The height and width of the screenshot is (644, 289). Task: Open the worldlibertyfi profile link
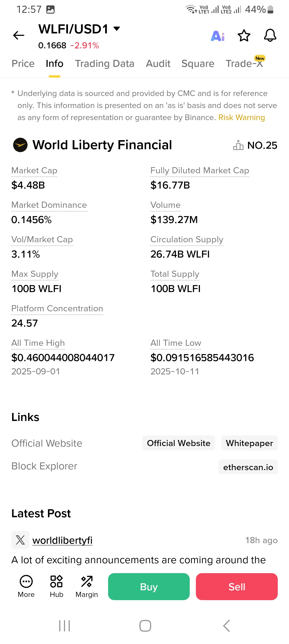pyautogui.click(x=62, y=540)
